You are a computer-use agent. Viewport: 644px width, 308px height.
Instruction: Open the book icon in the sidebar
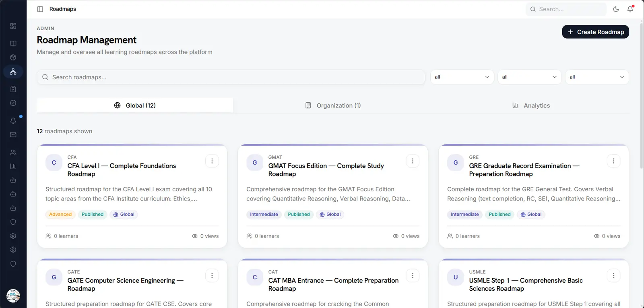click(13, 43)
